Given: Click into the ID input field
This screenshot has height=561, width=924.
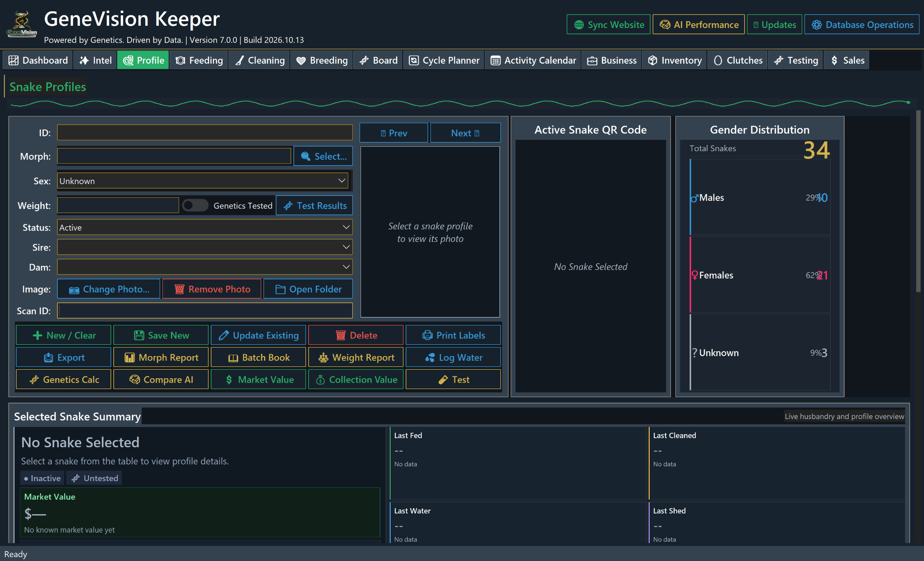Looking at the screenshot, I should click(x=205, y=133).
